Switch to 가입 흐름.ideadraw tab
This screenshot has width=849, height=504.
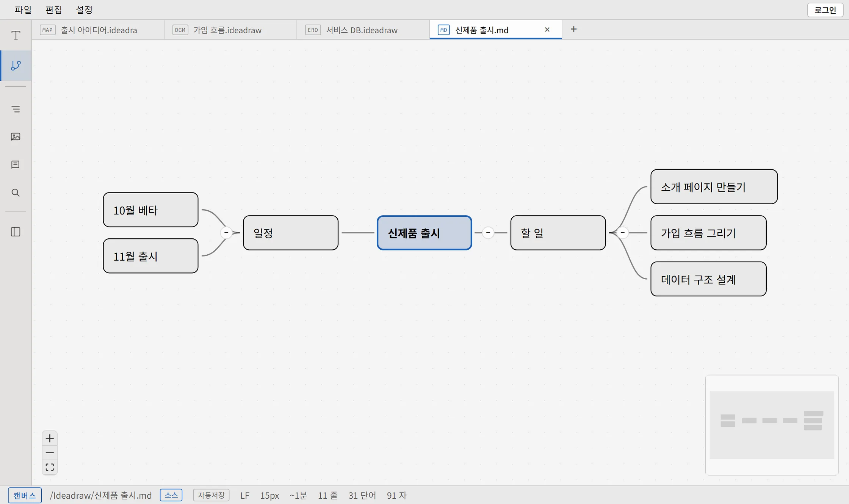coord(230,30)
